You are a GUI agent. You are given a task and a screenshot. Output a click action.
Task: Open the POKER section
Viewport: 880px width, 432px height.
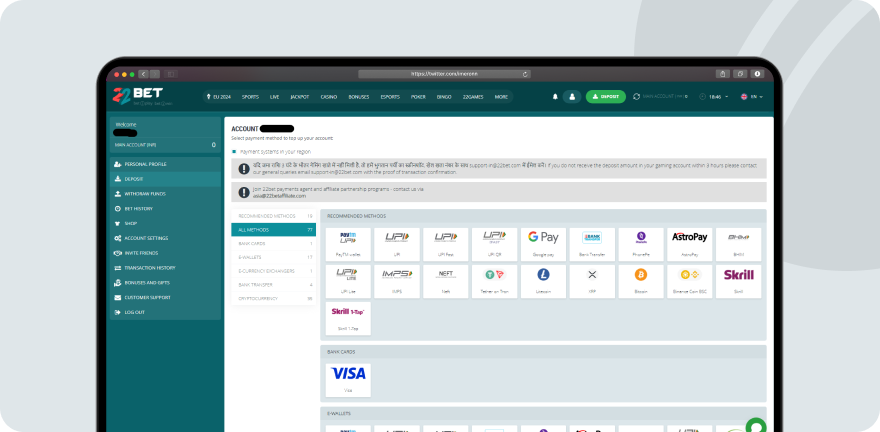point(418,96)
